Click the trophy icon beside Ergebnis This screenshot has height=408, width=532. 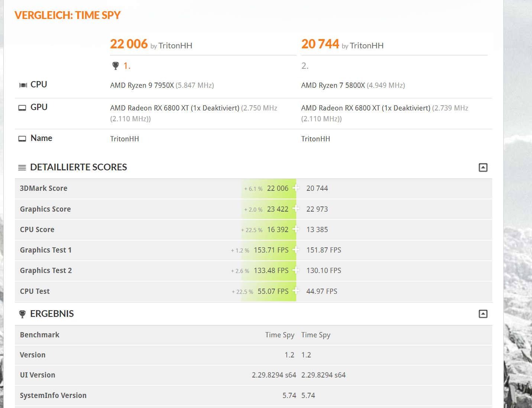(x=22, y=314)
